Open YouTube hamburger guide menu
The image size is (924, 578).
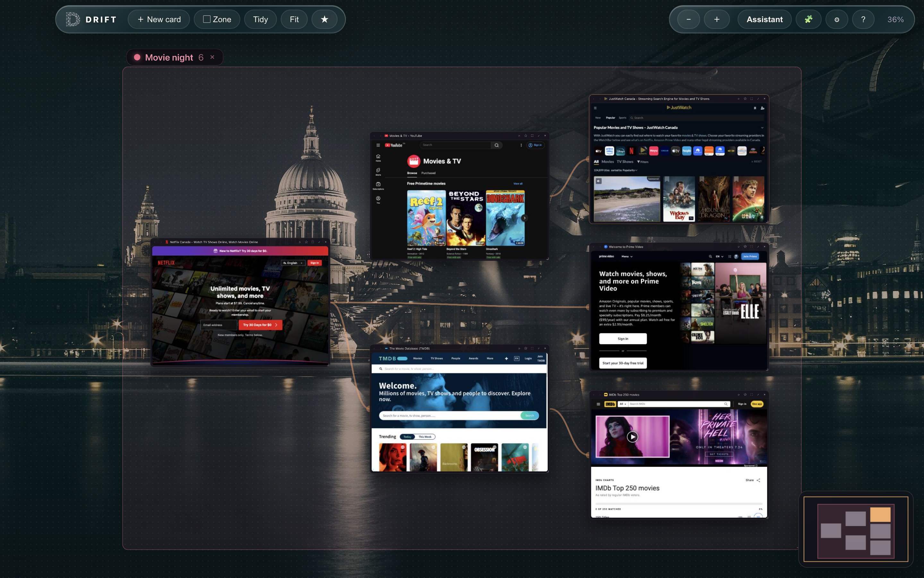coord(378,145)
